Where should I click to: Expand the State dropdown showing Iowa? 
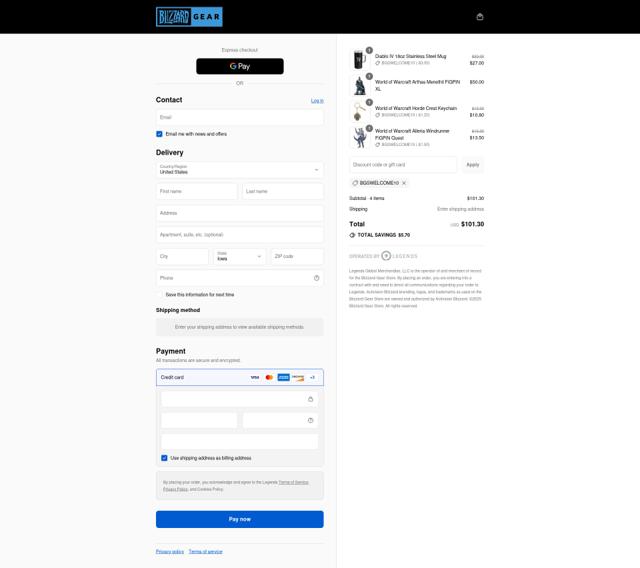click(x=240, y=256)
